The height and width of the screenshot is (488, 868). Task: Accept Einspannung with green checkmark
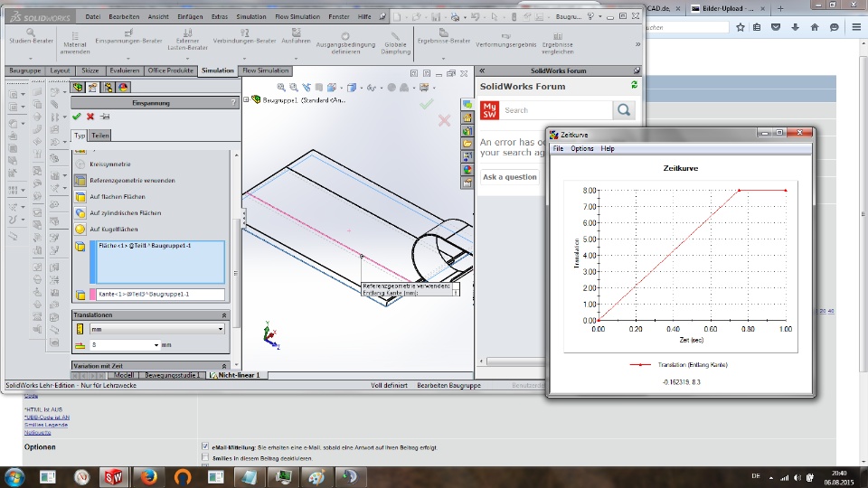pyautogui.click(x=76, y=117)
